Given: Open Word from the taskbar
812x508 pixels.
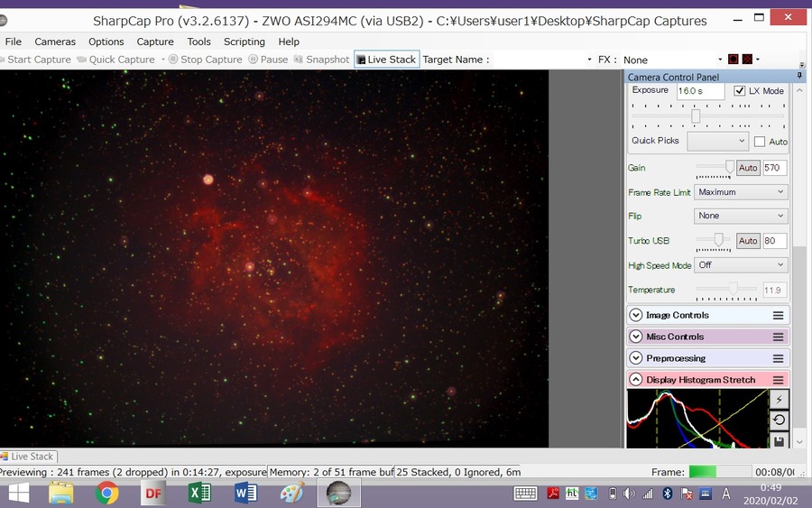Looking at the screenshot, I should [245, 493].
